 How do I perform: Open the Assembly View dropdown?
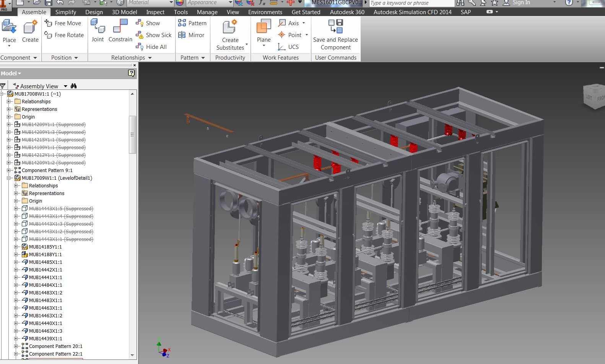[65, 86]
